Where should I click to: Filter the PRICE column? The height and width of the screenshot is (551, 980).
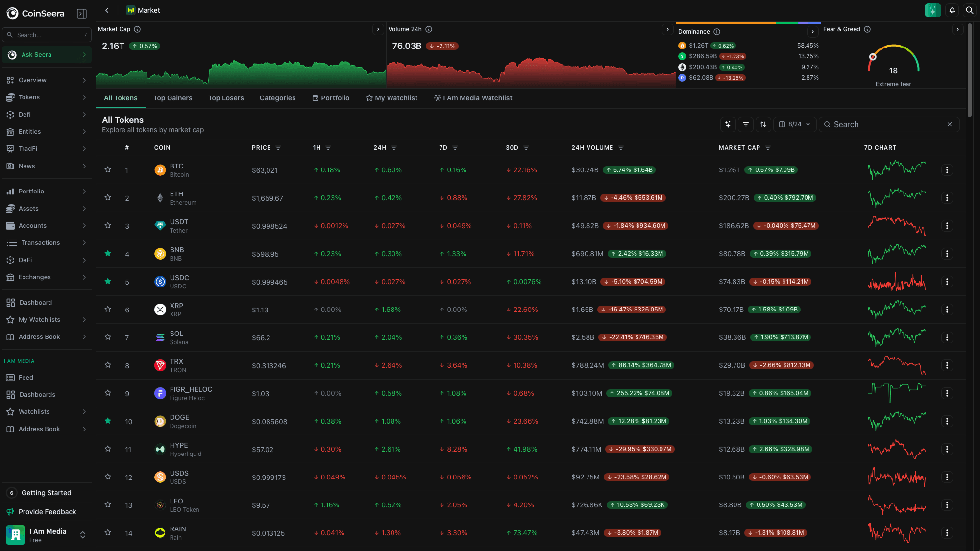click(278, 148)
